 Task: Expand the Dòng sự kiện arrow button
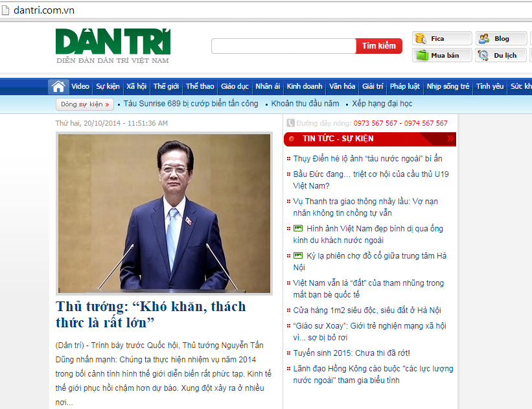pos(107,104)
